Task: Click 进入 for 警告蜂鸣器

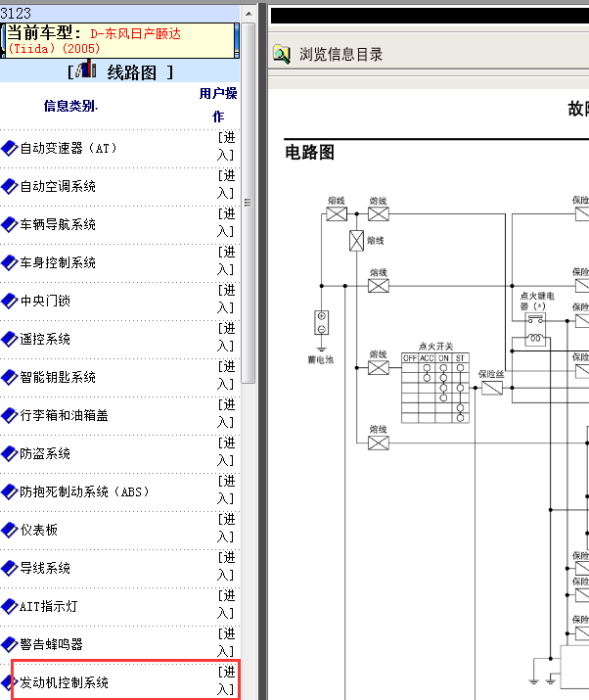Action: [226, 642]
